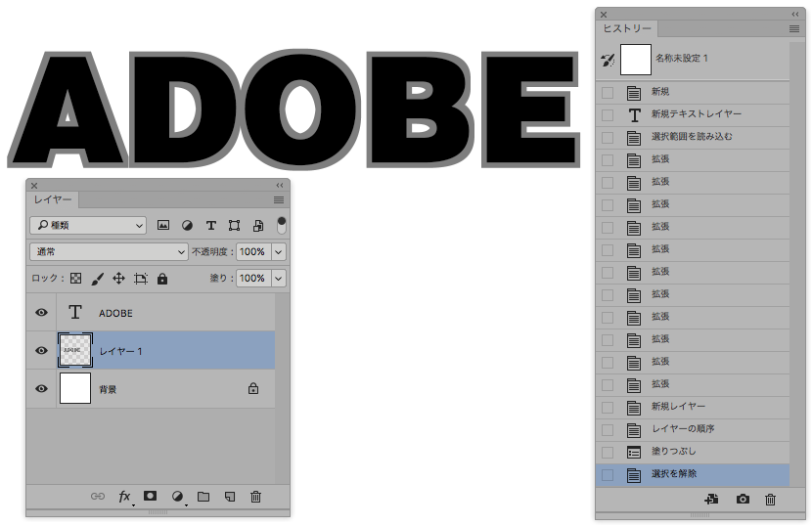
Task: Set history brush source at 新規テキストレイヤー state
Action: (608, 115)
